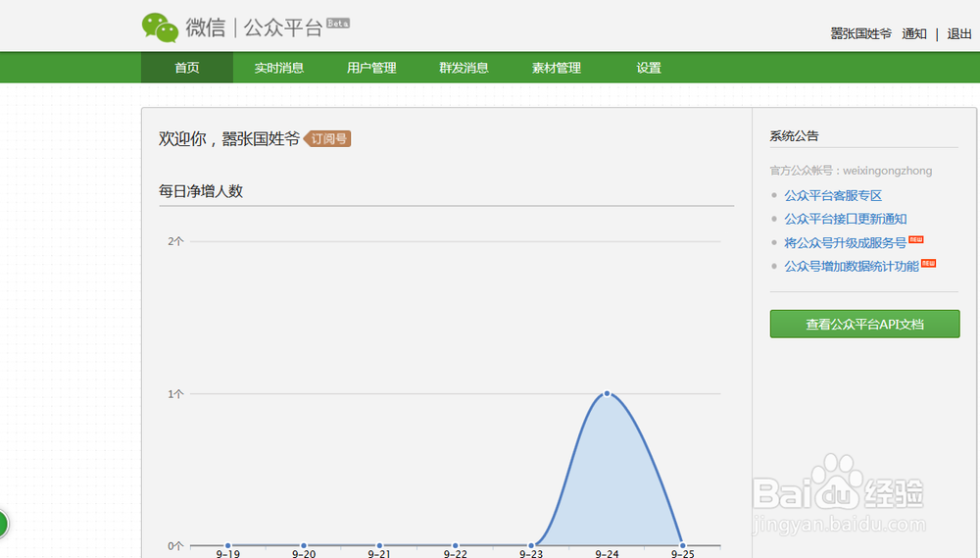Viewport: 980px width, 558px height.
Task: Click the Beta badge next to 公众平台
Action: (x=338, y=24)
